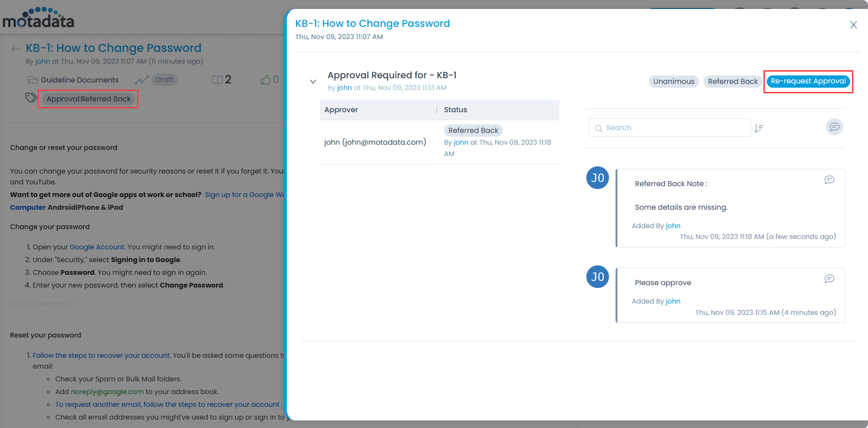Click the Referred Back badge in header

pos(732,82)
